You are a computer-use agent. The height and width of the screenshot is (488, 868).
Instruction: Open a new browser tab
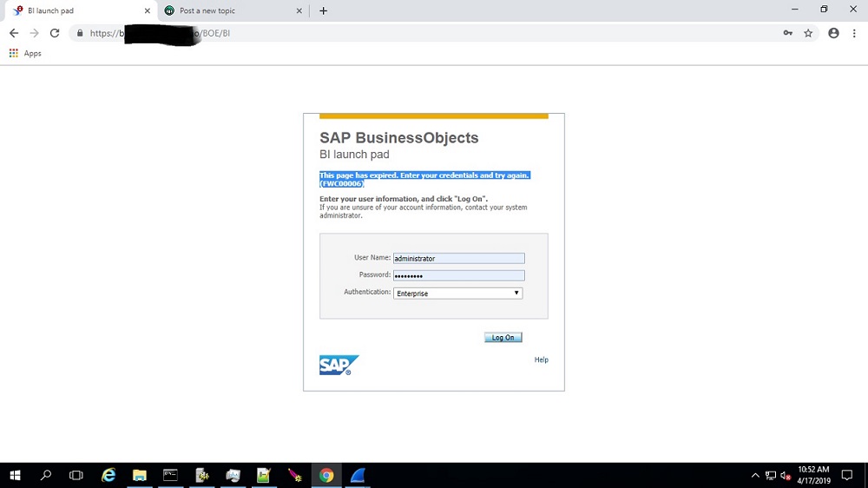(x=323, y=10)
